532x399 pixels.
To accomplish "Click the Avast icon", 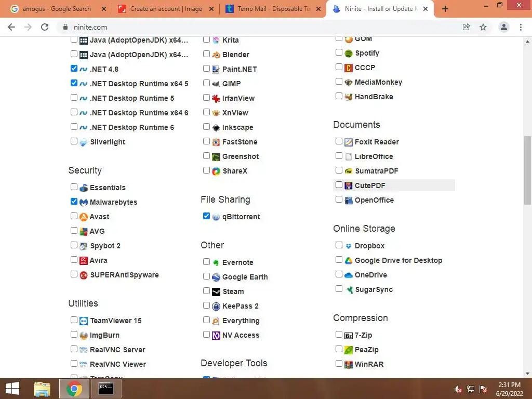I will point(84,217).
